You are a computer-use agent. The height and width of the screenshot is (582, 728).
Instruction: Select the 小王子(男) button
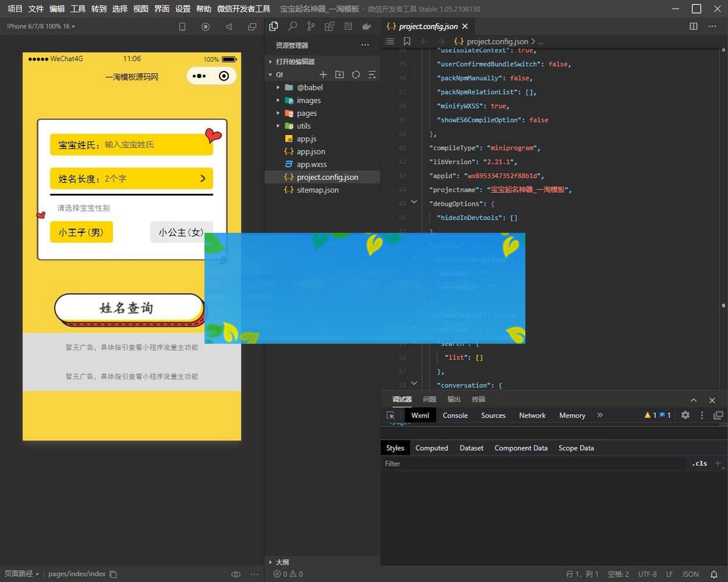[x=81, y=232]
